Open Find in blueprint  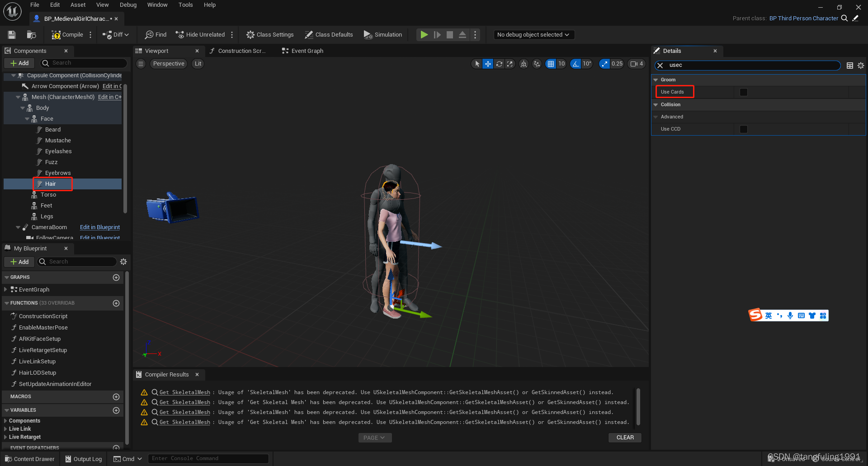[156, 35]
